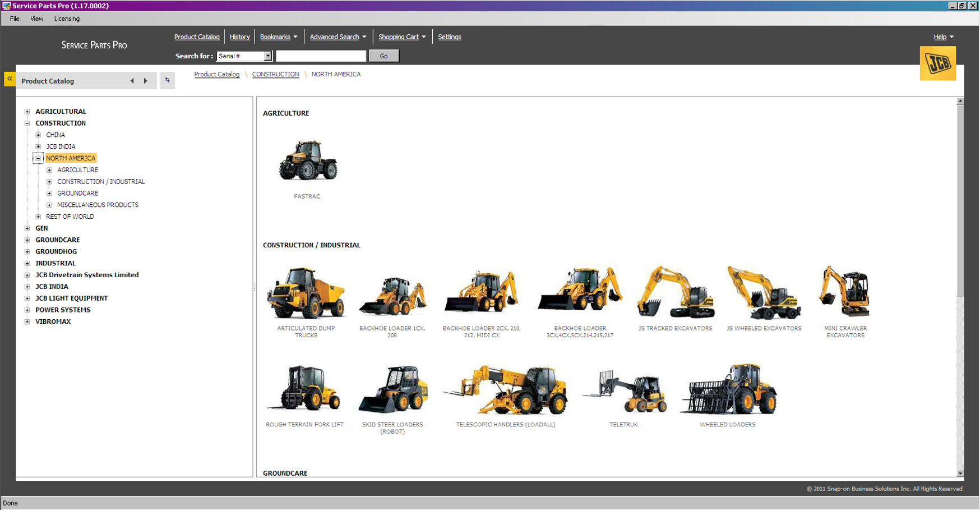The width and height of the screenshot is (980, 510).
Task: Click the sync tree icon beside the navigation arrows
Action: (167, 80)
